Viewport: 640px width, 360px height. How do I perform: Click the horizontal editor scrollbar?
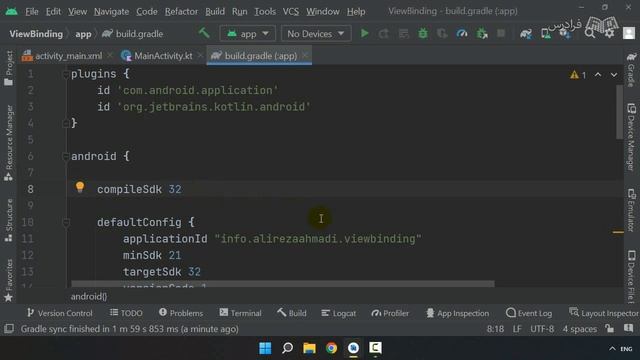pyautogui.click(x=282, y=283)
